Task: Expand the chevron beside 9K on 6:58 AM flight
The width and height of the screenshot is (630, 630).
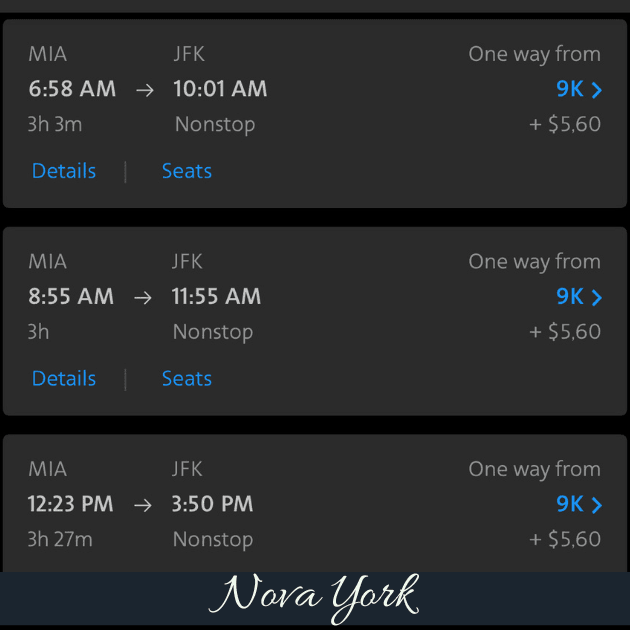Action: pyautogui.click(x=597, y=90)
